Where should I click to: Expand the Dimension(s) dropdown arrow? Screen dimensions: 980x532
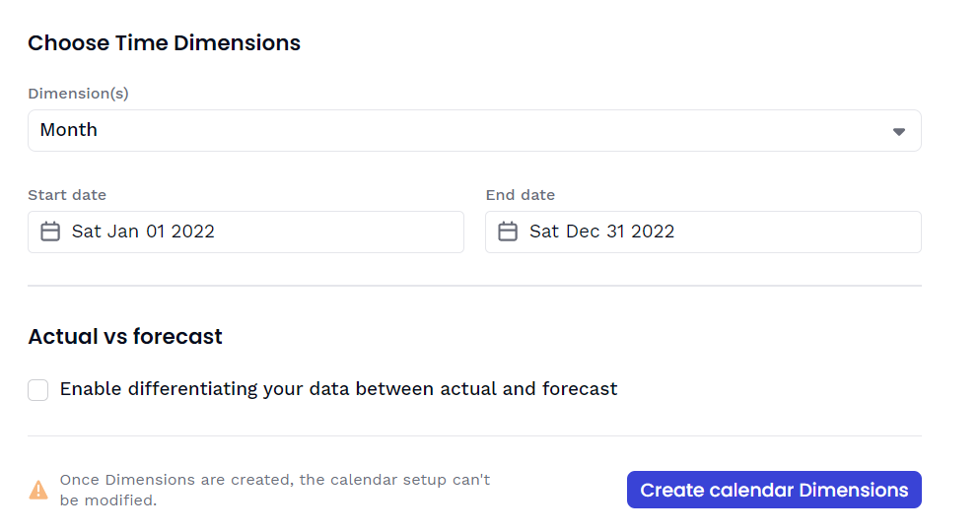tap(898, 131)
